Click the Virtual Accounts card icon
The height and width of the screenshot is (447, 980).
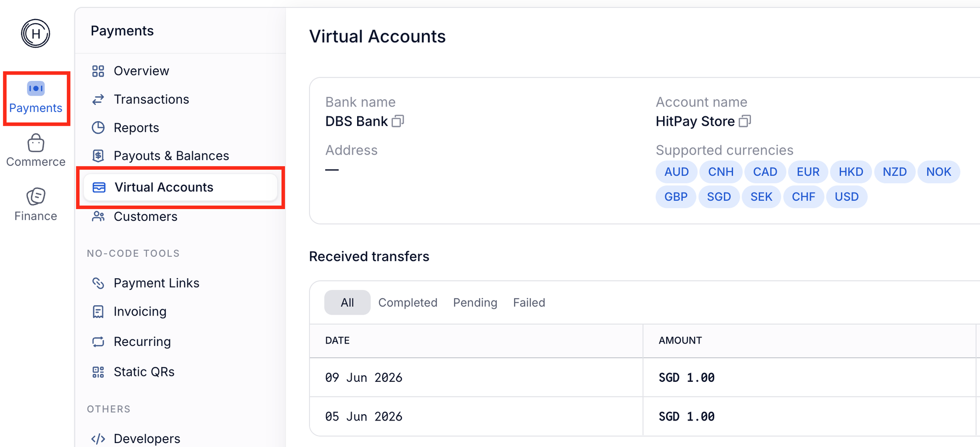coord(99,187)
